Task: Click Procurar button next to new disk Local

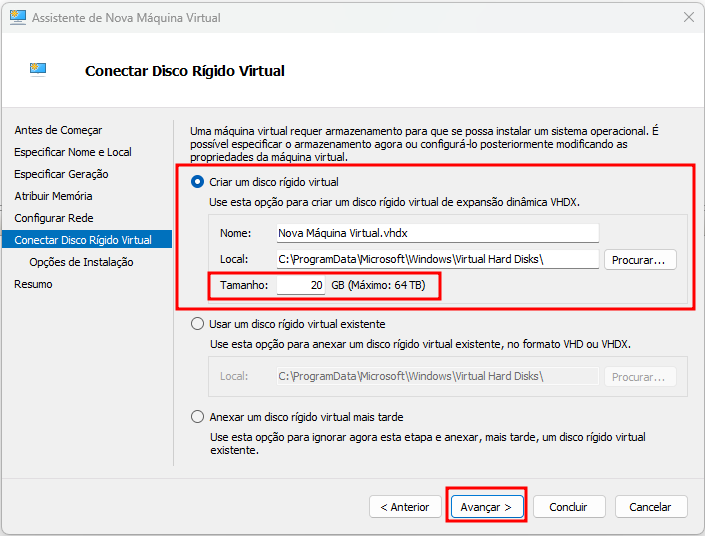Action: pyautogui.click(x=640, y=259)
